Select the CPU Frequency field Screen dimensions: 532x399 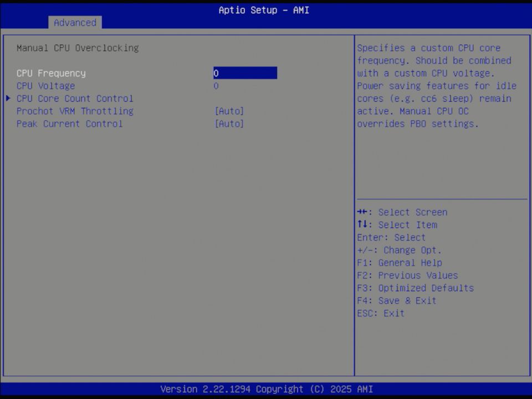click(51, 73)
